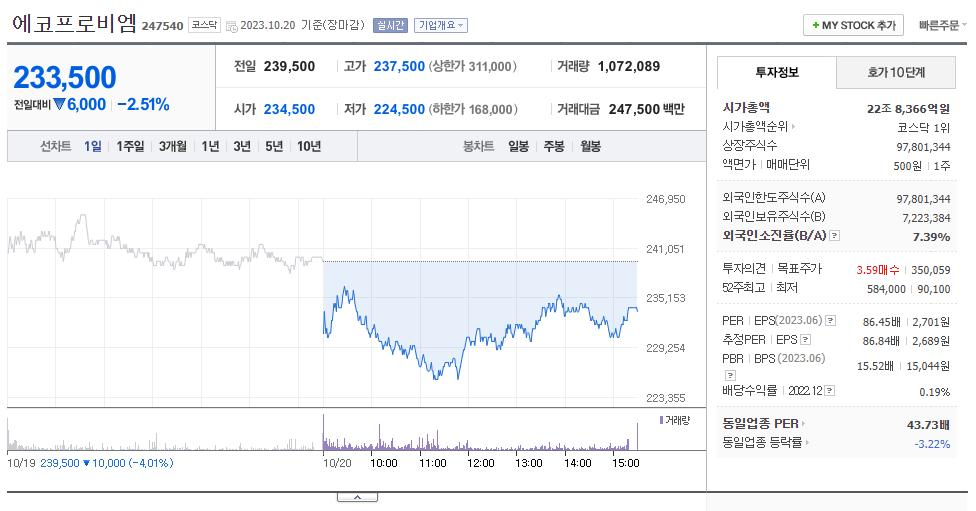Switch to the 투자정보 tab
This screenshot has width=976, height=511.
pos(776,72)
